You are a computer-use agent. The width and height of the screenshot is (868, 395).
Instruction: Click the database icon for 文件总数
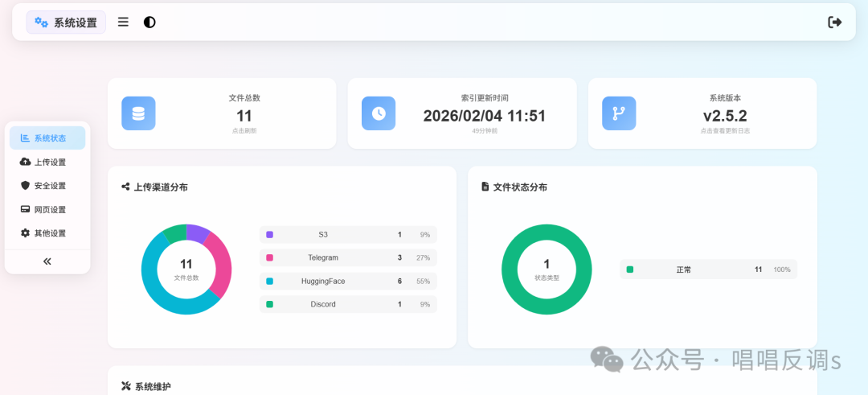click(x=138, y=113)
